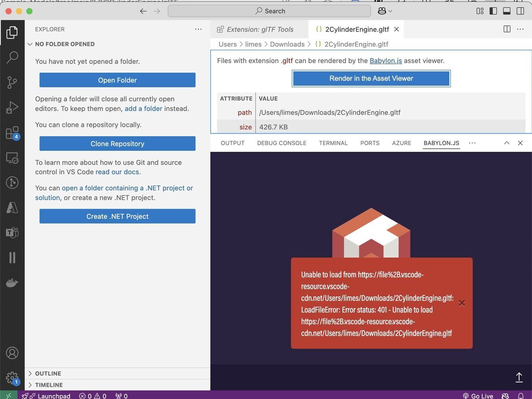Screen dimensions: 532x399
Task: Maximize the panel with the chevron up
Action: tap(507, 143)
